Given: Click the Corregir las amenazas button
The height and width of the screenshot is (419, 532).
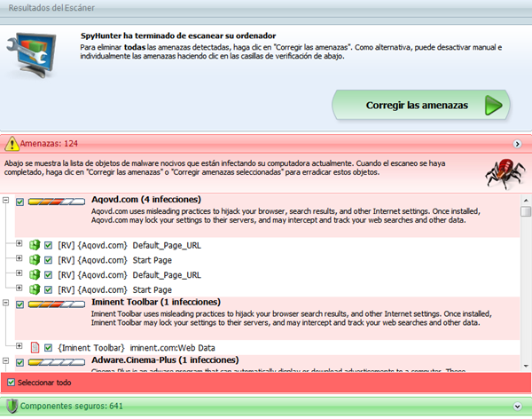Looking at the screenshot, I should click(x=420, y=106).
